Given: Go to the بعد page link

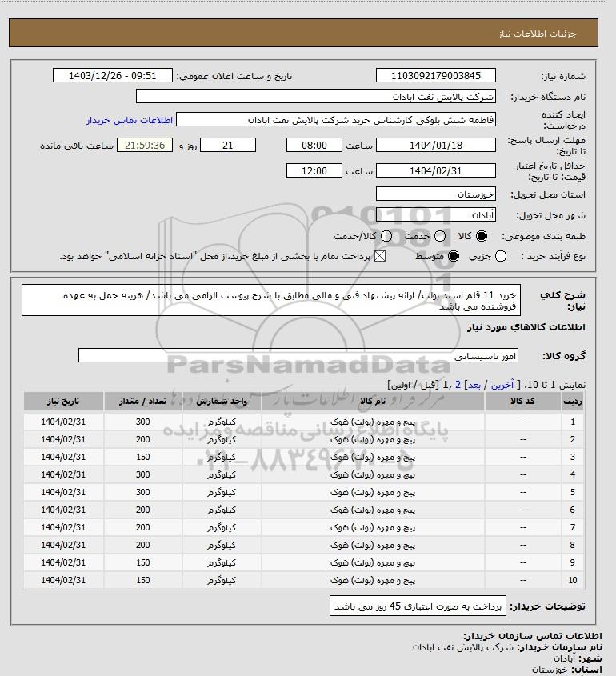Looking at the screenshot, I should point(474,385).
